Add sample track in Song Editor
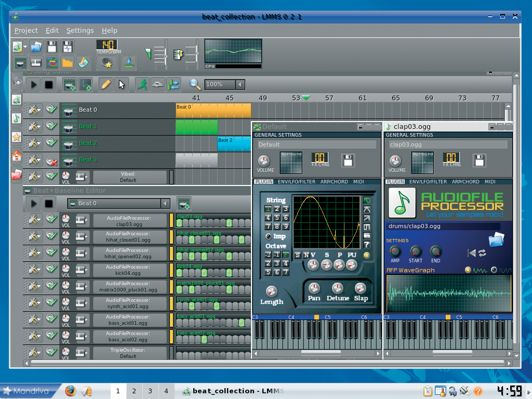This screenshot has width=532, height=399. click(85, 85)
